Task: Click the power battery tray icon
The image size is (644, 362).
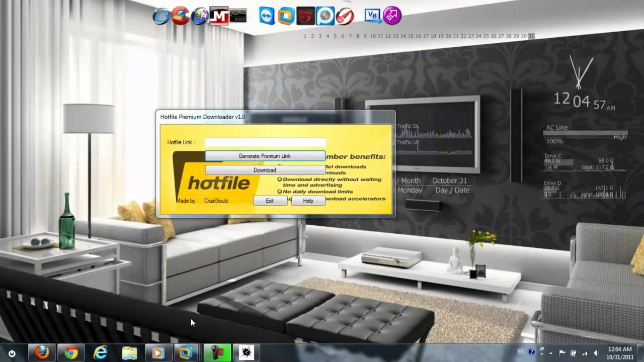Action: pyautogui.click(x=573, y=353)
